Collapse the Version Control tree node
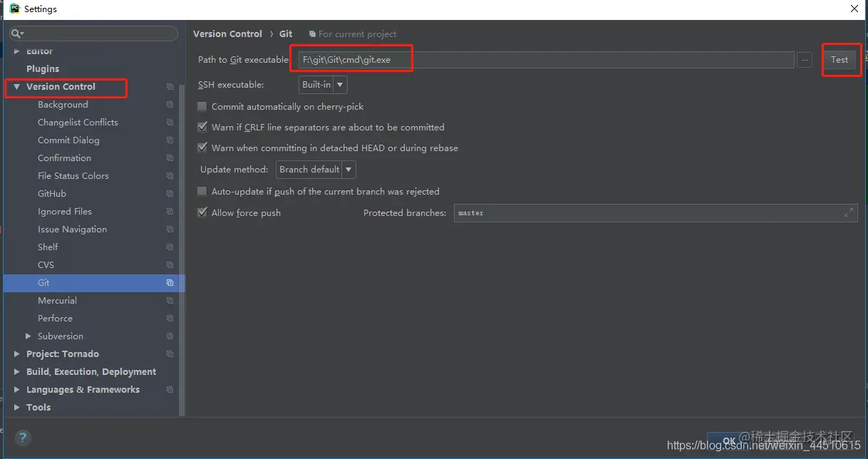 pos(17,87)
